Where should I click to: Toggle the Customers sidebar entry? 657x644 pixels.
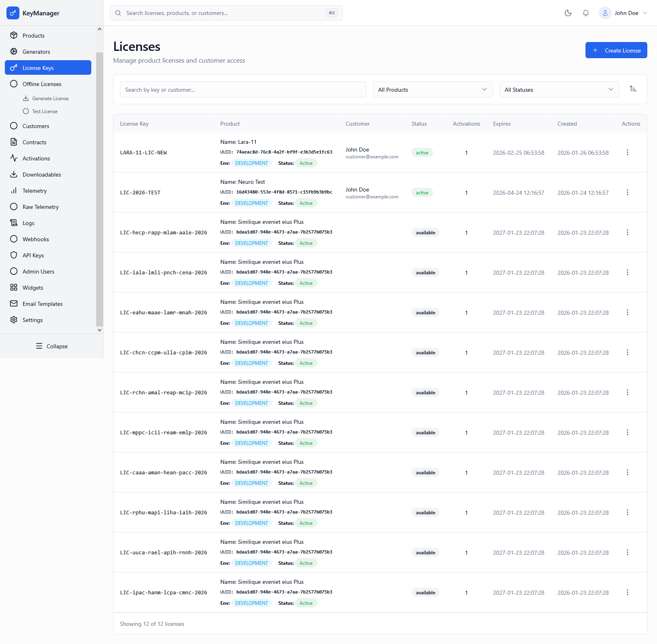tap(36, 126)
